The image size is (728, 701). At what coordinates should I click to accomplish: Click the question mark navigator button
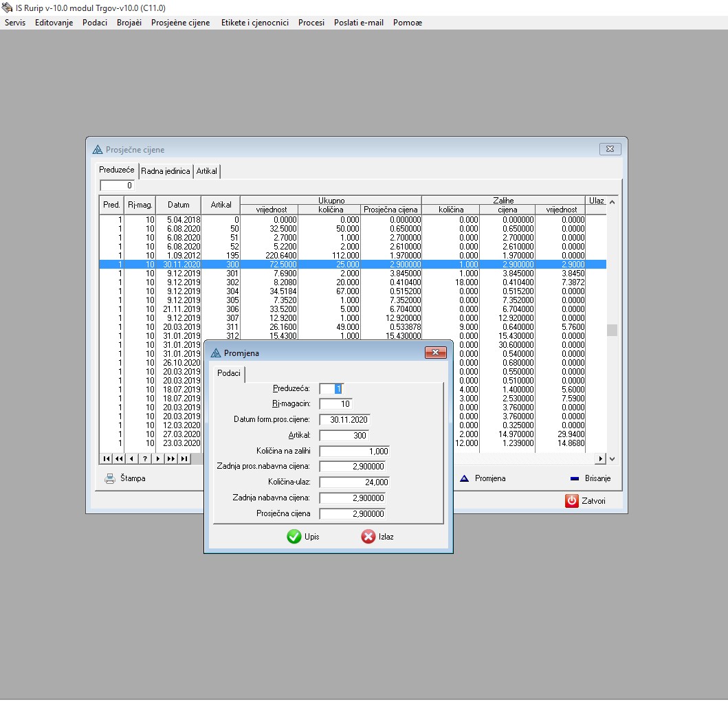point(145,458)
